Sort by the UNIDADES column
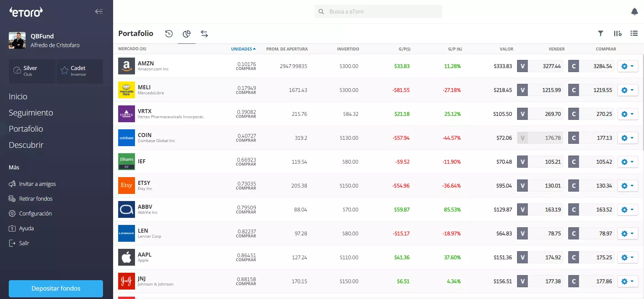Screen dimensions: 644x299 (x=243, y=49)
